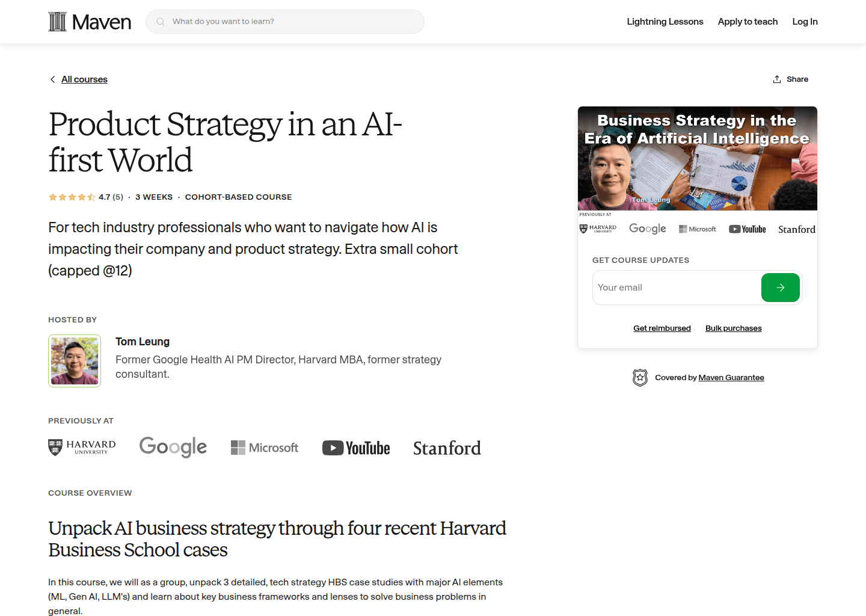The width and height of the screenshot is (866, 616).
Task: Click the course video thumbnail
Action: pyautogui.click(x=697, y=158)
